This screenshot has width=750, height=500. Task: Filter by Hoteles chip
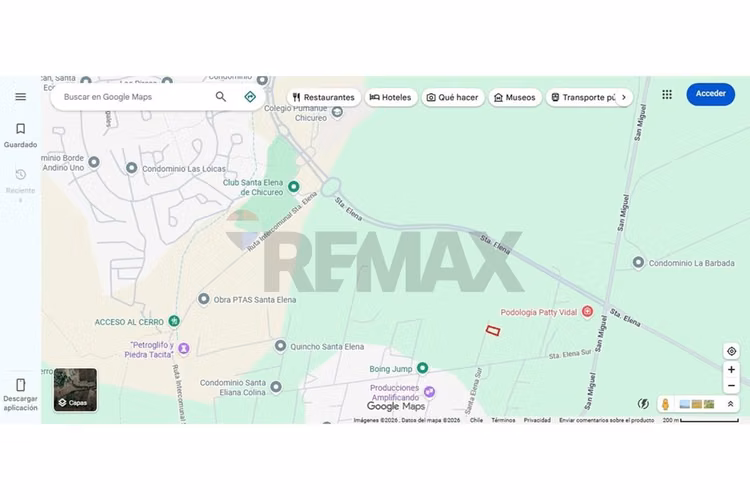(x=391, y=97)
